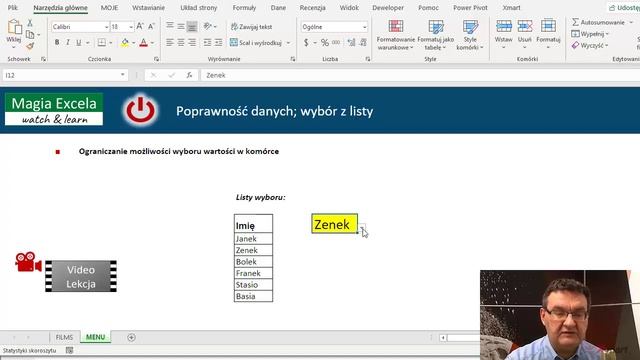The image size is (640, 360).
Task: Switch to the Formuły tab
Action: 244,8
